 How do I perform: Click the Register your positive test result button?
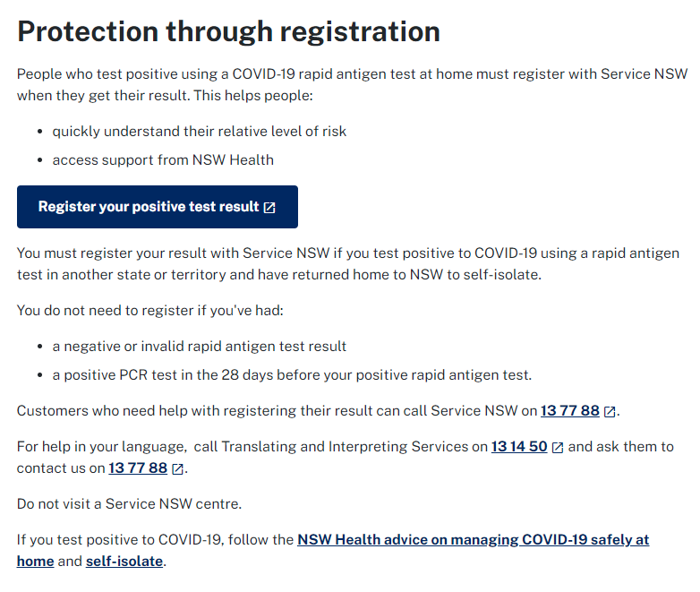pyautogui.click(x=158, y=207)
